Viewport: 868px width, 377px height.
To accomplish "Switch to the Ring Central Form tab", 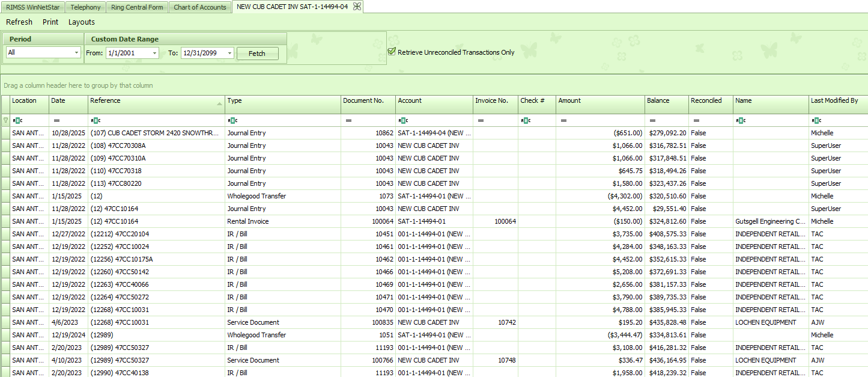I will point(137,7).
